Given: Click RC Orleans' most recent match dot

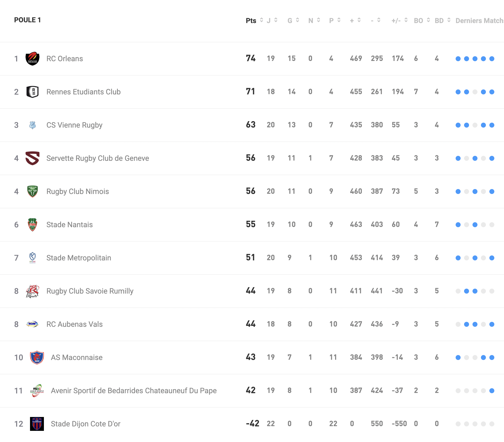Looking at the screenshot, I should [x=492, y=59].
